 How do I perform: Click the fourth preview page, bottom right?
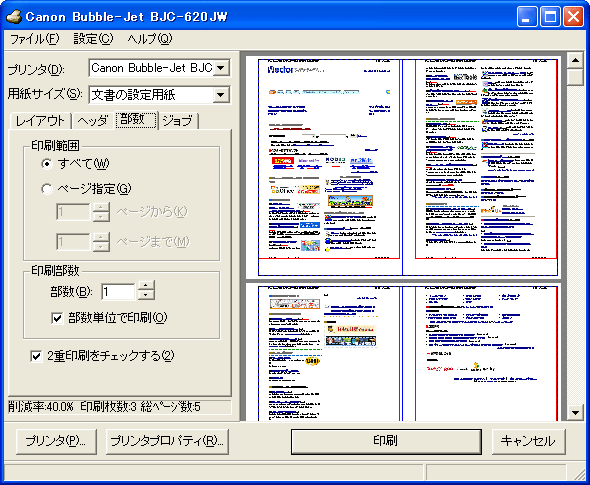tap(486, 353)
